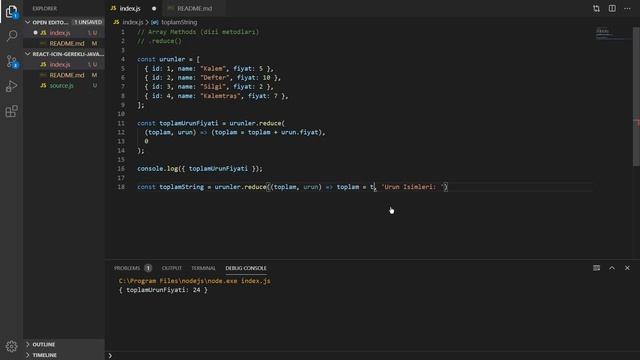Open the Search view in activity bar

pyautogui.click(x=11, y=36)
